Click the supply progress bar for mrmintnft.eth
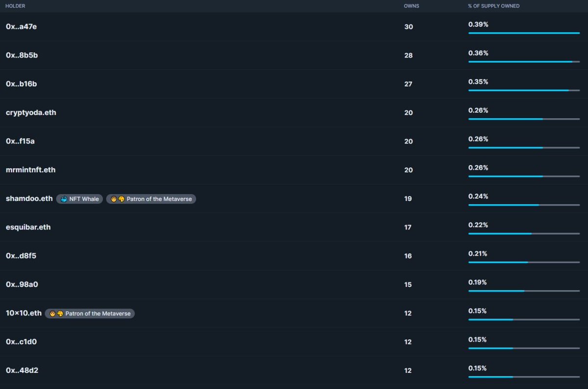588x389 pixels. click(524, 176)
